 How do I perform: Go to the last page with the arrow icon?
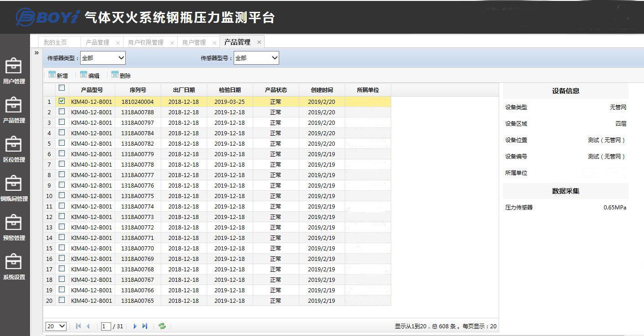point(145,326)
